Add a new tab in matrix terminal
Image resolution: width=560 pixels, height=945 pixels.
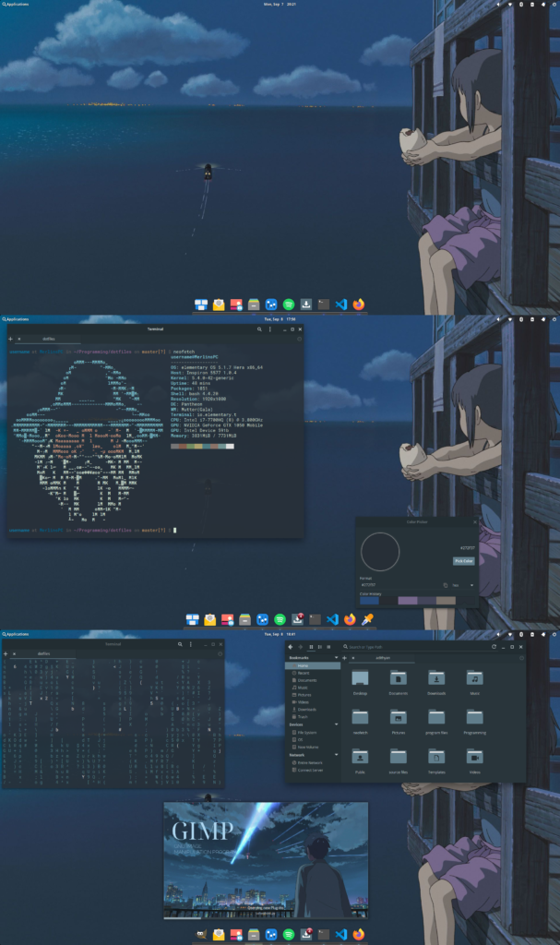(x=6, y=653)
